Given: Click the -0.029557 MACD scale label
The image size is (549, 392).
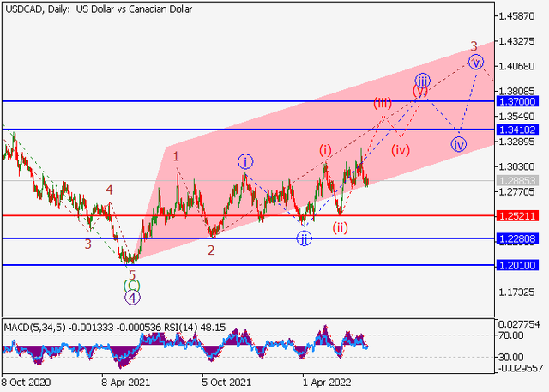Looking at the screenshot, I should click(520, 368).
